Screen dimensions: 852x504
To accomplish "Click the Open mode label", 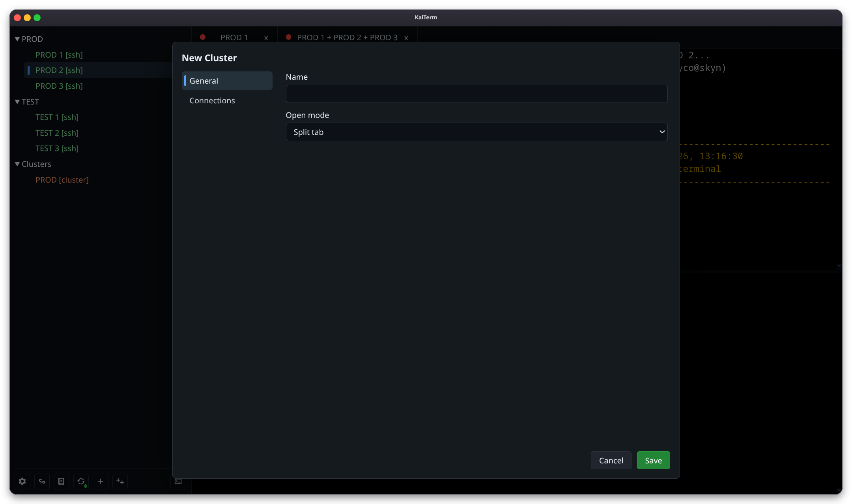I will [307, 115].
